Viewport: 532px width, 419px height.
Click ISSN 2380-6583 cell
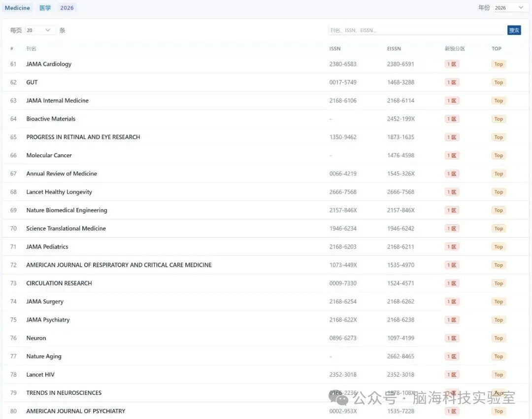tap(343, 64)
